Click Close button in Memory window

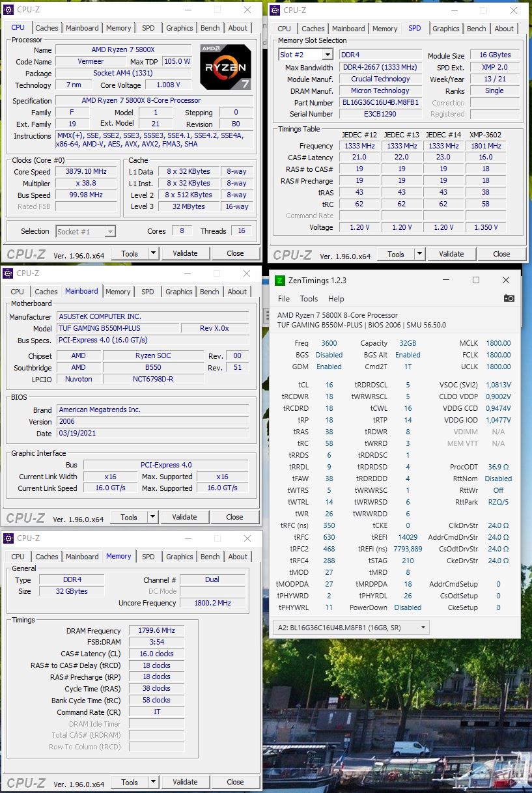click(x=235, y=782)
